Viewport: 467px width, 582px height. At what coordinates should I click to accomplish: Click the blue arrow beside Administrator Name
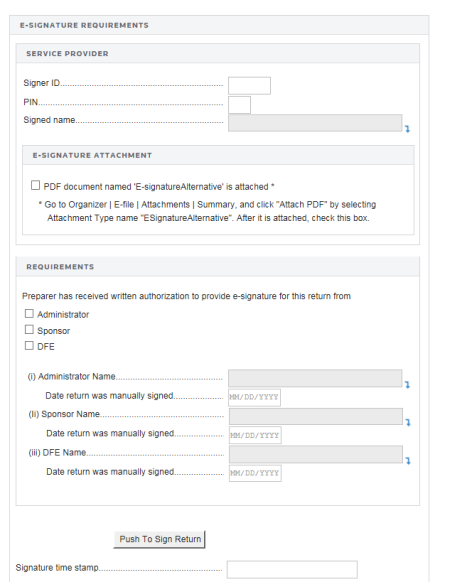click(x=407, y=385)
